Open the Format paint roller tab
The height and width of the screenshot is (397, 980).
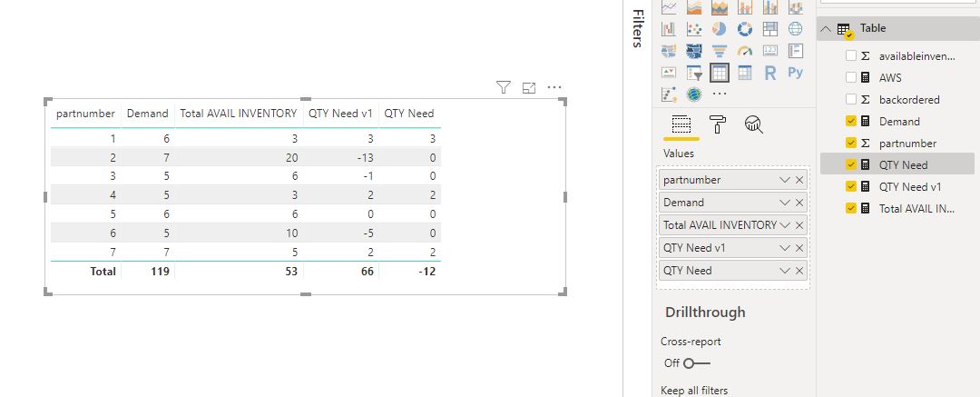(718, 124)
